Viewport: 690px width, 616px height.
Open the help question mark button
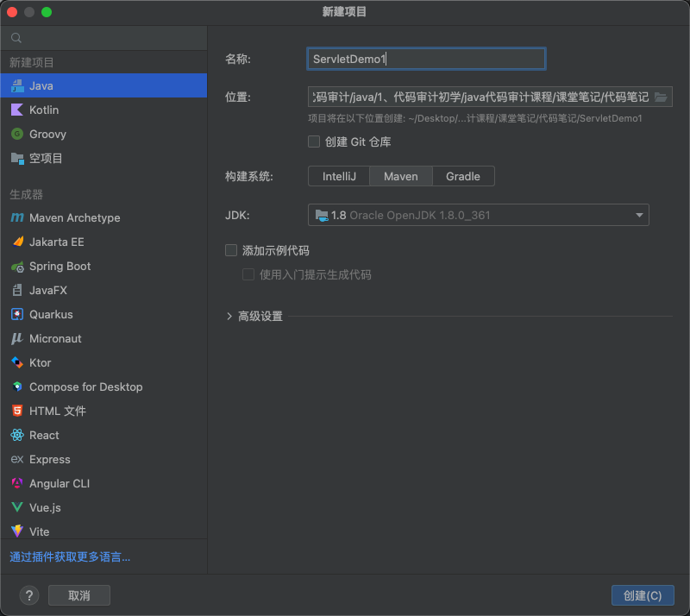click(29, 595)
